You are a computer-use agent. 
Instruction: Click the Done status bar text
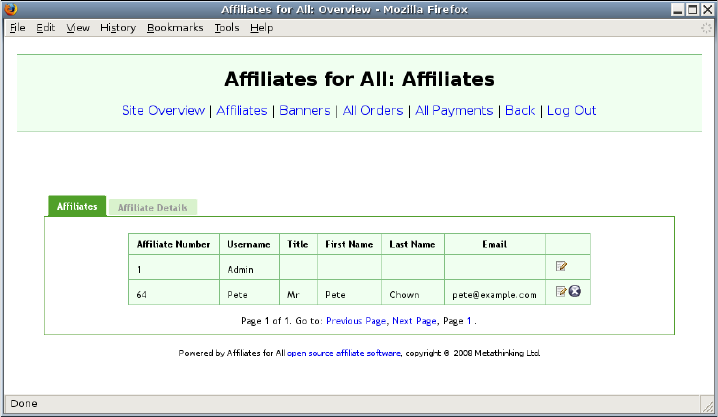(x=24, y=403)
